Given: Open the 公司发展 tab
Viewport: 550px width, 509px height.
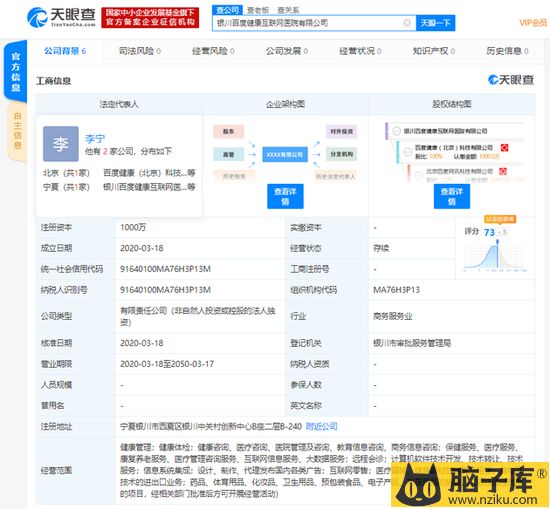Looking at the screenshot, I should tap(287, 51).
